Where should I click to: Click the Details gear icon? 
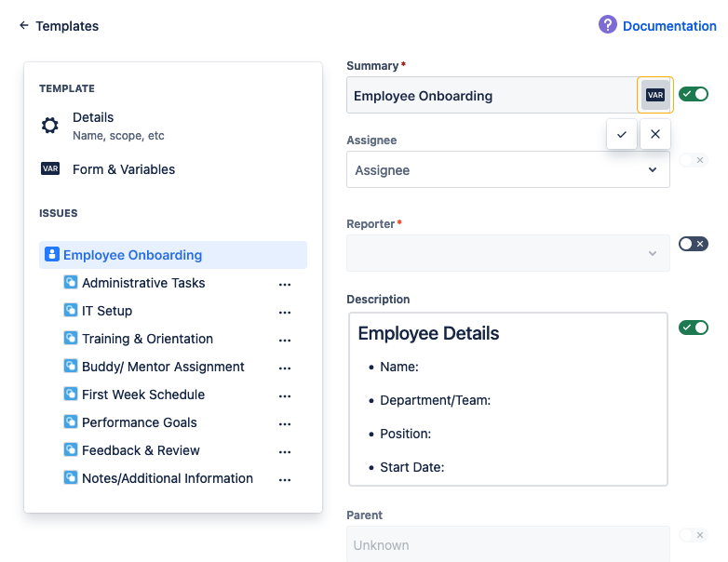50,126
